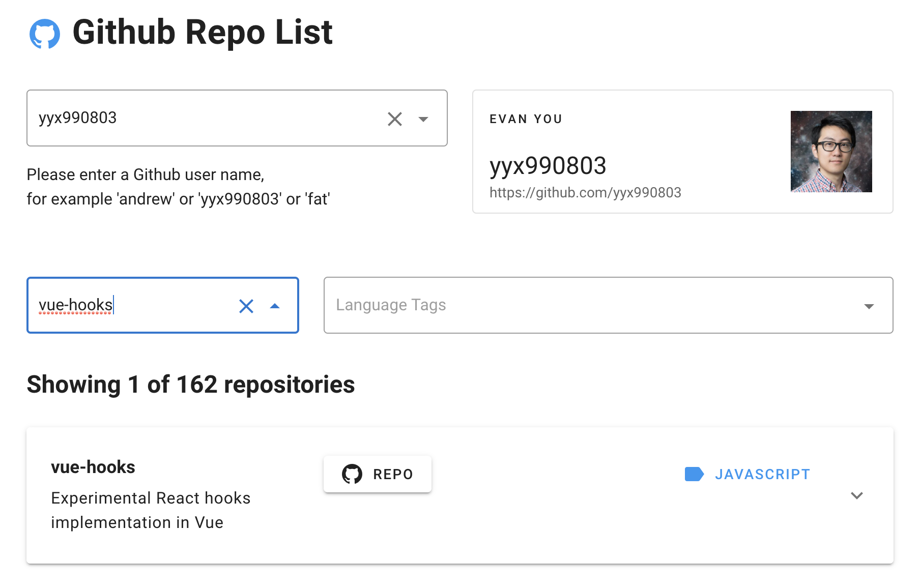920x588 pixels.
Task: Click the blue GitHub logo beside the title
Action: click(45, 34)
